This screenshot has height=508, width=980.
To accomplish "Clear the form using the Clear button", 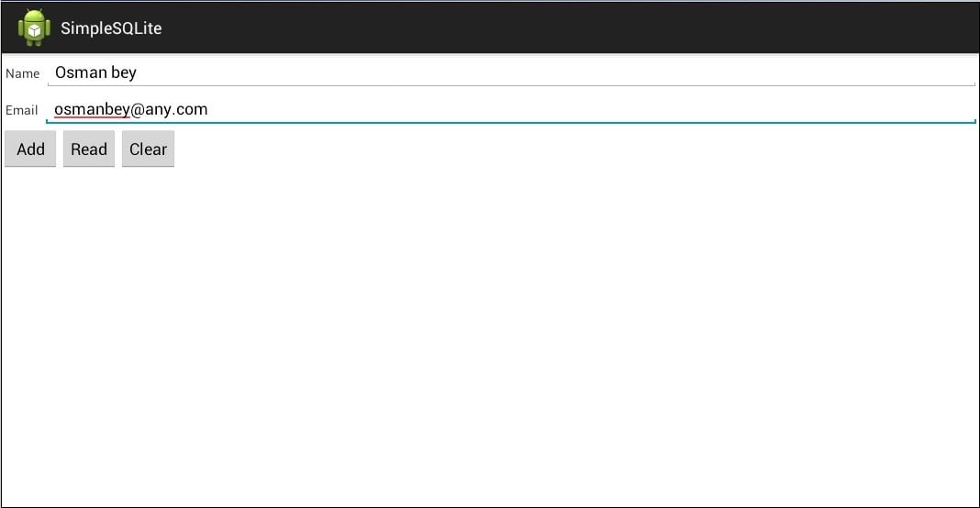I will pyautogui.click(x=148, y=149).
